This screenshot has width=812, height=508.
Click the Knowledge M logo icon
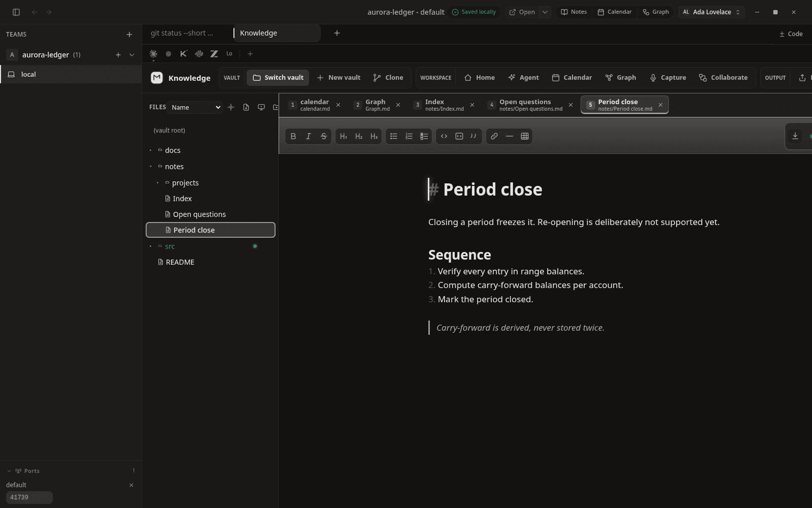tap(157, 78)
